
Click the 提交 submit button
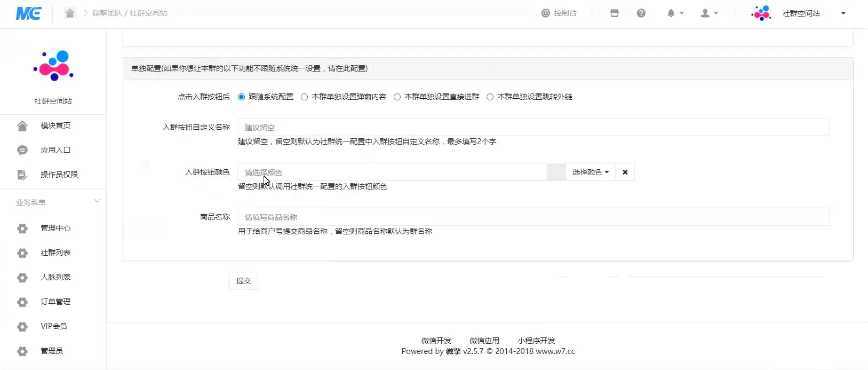pos(244,281)
